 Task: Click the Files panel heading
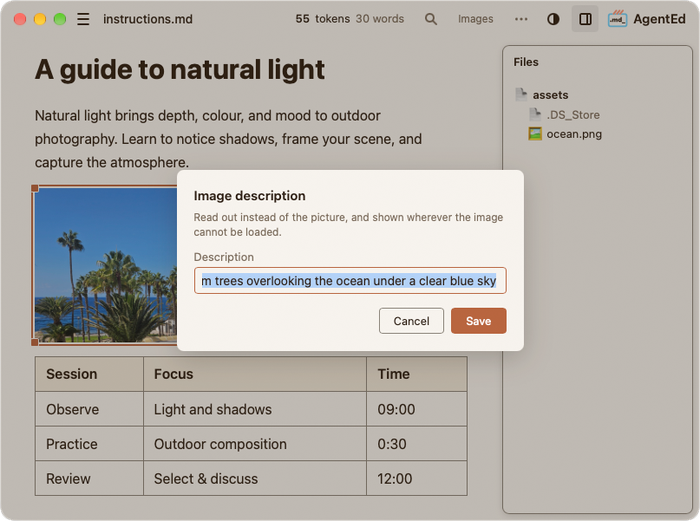coord(526,62)
